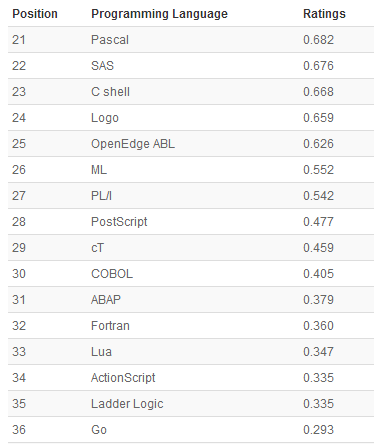Click the ML language entry
Image resolution: width=380 pixels, height=444 pixels.
(x=99, y=170)
